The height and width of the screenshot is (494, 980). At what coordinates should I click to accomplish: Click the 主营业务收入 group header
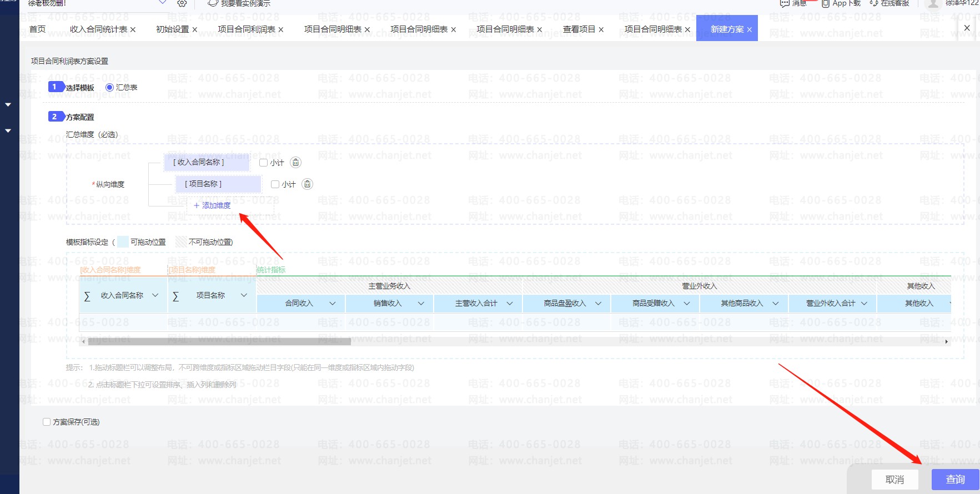(x=389, y=286)
